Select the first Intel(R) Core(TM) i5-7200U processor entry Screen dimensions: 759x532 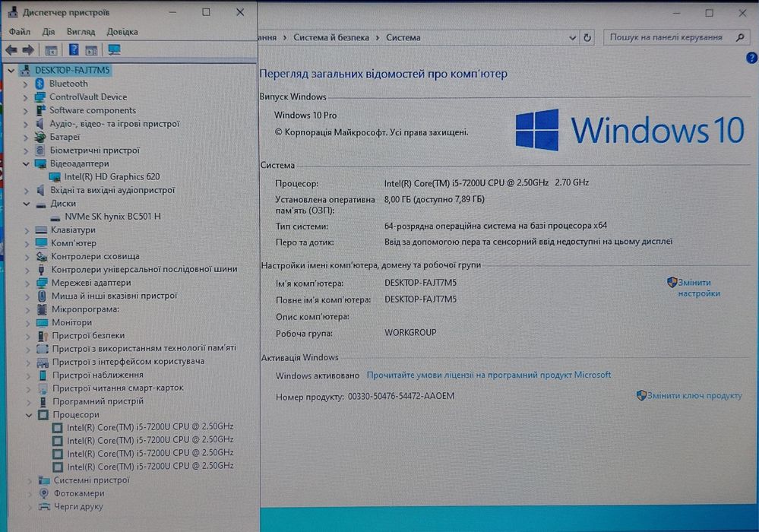coord(150,427)
